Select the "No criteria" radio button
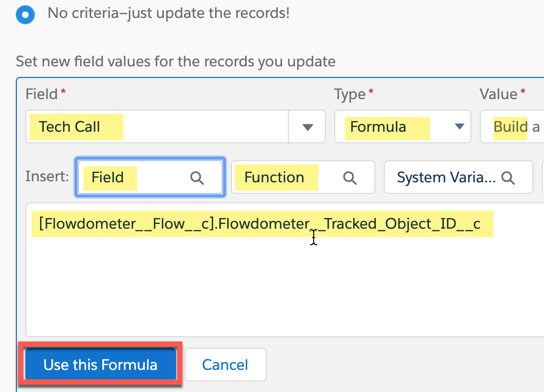 click(x=25, y=14)
